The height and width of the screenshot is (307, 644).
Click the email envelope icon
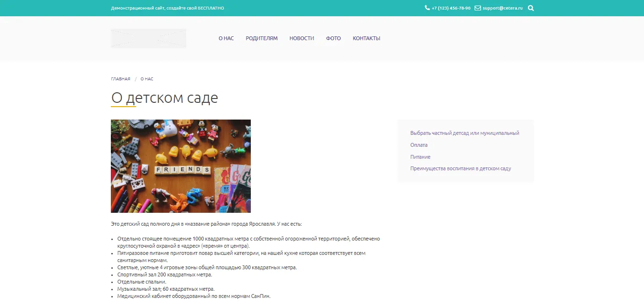[x=477, y=8]
